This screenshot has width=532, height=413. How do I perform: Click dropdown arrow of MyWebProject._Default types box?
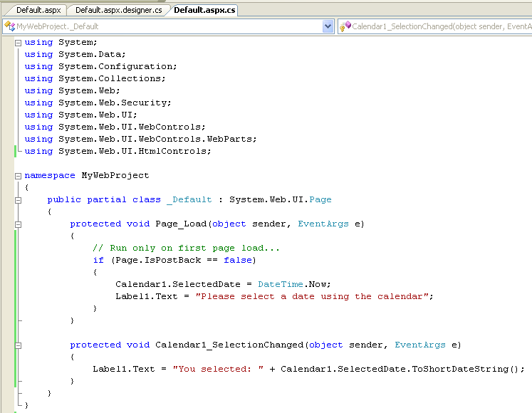tap(328, 26)
